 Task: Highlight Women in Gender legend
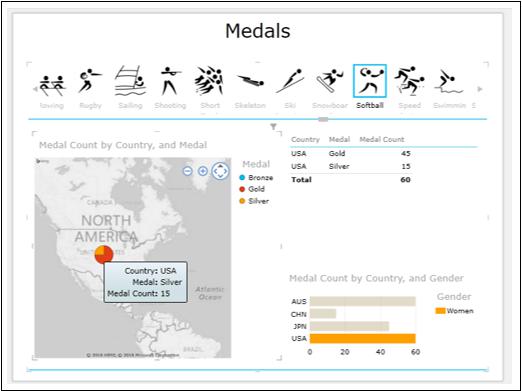point(454,311)
